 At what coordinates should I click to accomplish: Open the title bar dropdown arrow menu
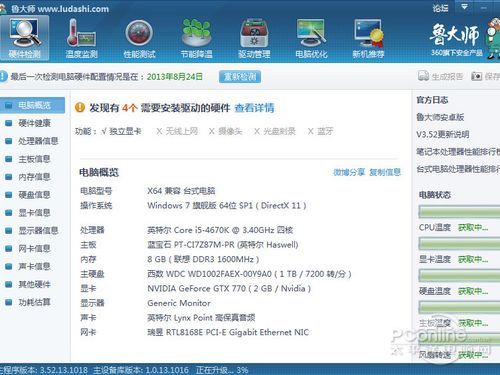tap(464, 7)
